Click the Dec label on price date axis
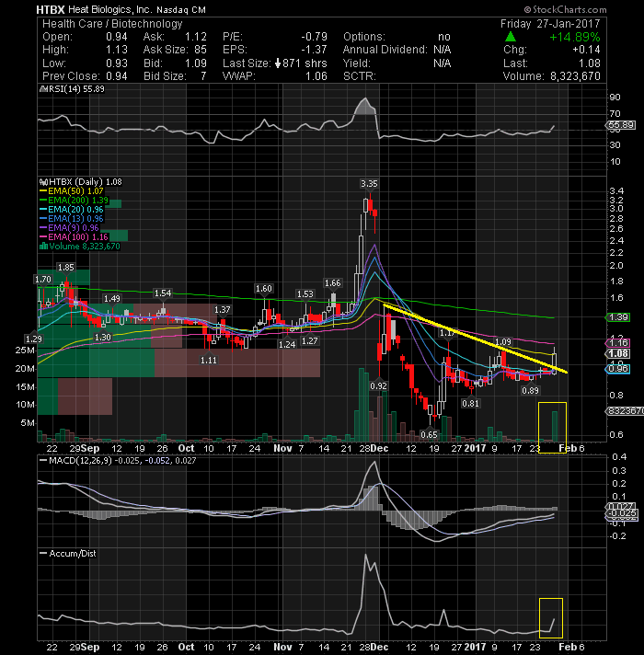 click(379, 448)
